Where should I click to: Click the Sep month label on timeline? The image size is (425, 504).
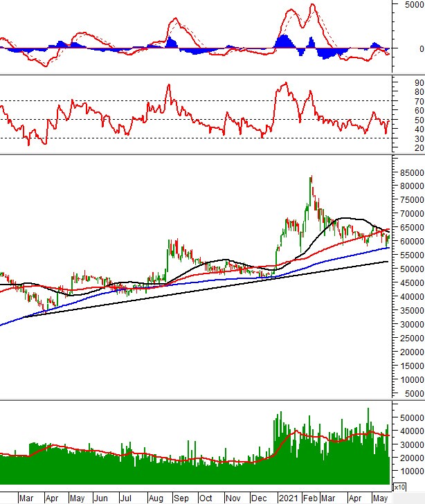181,498
